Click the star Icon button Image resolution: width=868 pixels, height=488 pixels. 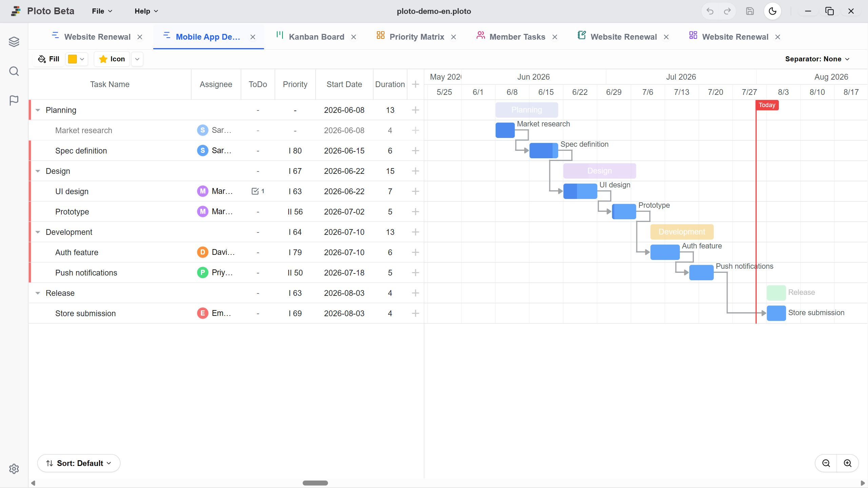pyautogui.click(x=112, y=59)
